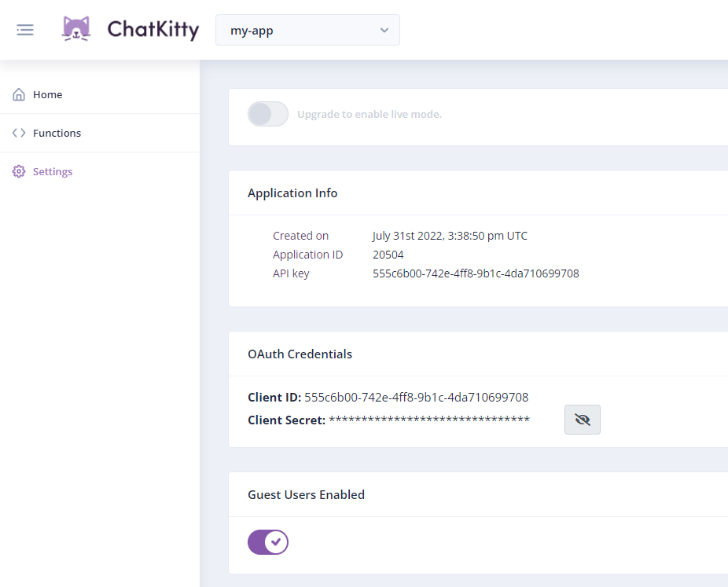
Task: Open the hamburger navigation menu
Action: point(24,29)
